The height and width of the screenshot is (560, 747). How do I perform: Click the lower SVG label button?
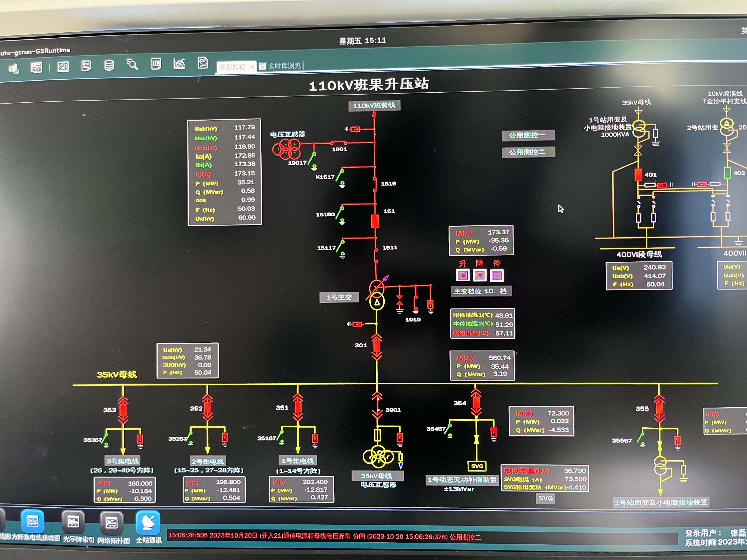[545, 498]
